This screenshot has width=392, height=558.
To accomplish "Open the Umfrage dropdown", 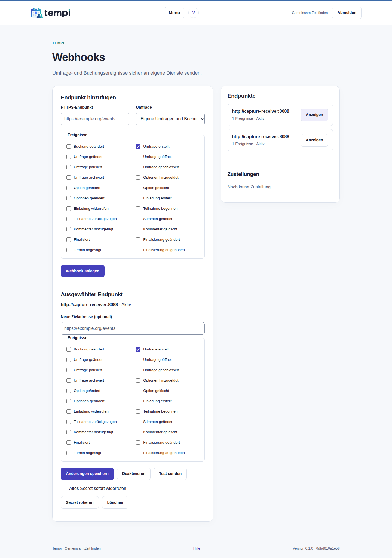I will tap(170, 119).
